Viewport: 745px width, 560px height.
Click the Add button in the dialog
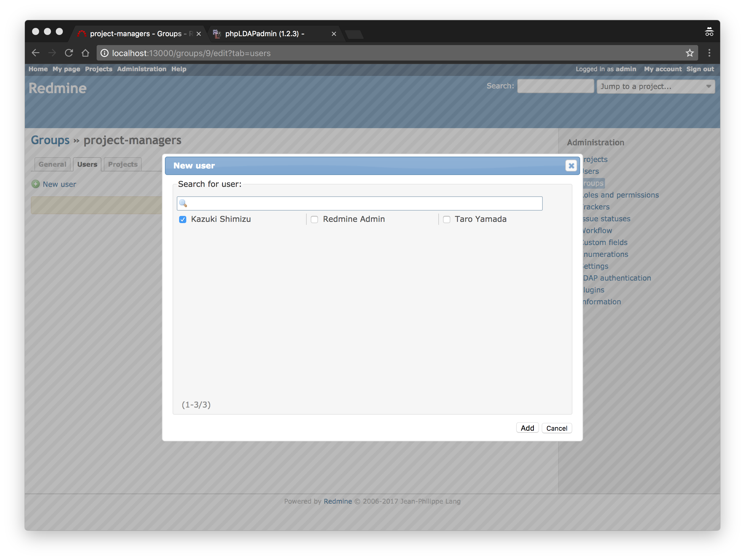coord(527,428)
